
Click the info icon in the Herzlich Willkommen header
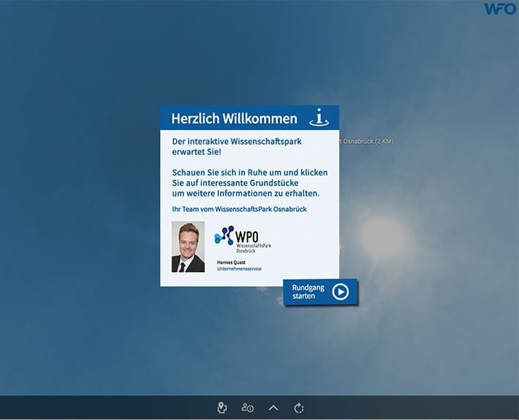coord(319,118)
